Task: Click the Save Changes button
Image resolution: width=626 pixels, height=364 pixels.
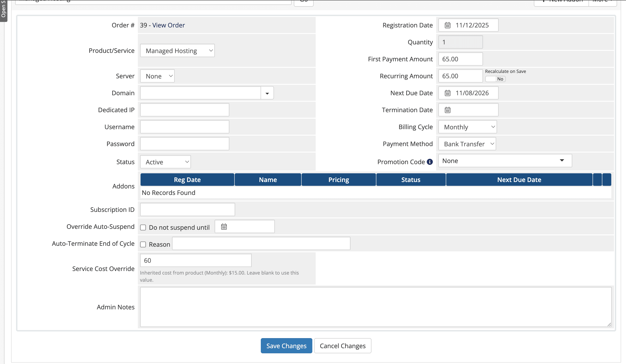Action: tap(286, 346)
